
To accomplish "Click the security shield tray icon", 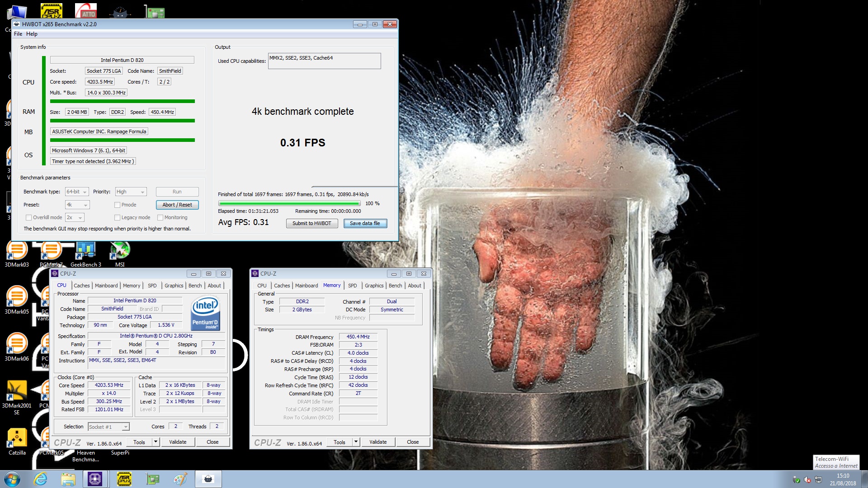I will coord(797,480).
